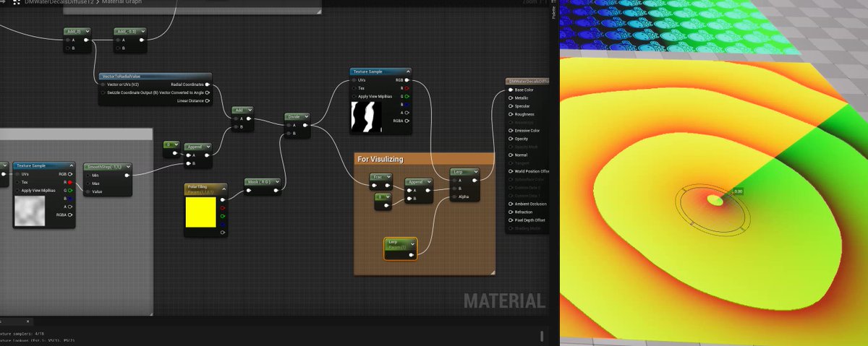This screenshot has height=346, width=868.
Task: Click the Radial Coordinates output pin
Action: (208, 85)
